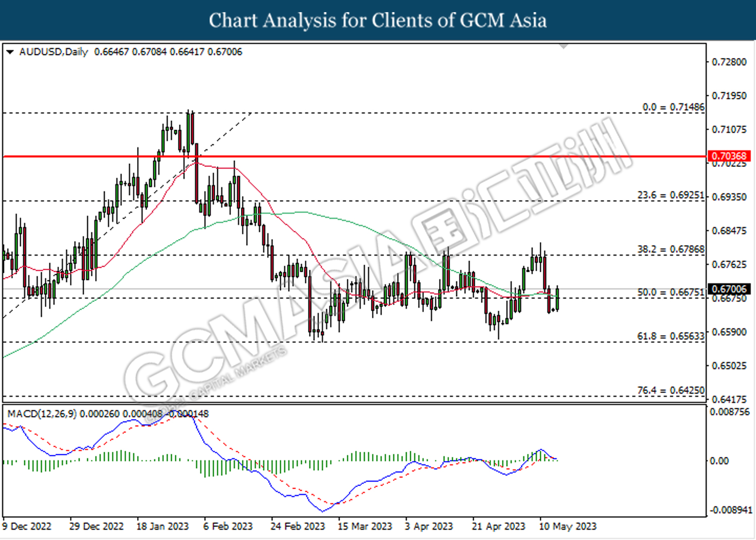
Task: Click the MACD -0.008941 scale value
Action: [x=731, y=510]
